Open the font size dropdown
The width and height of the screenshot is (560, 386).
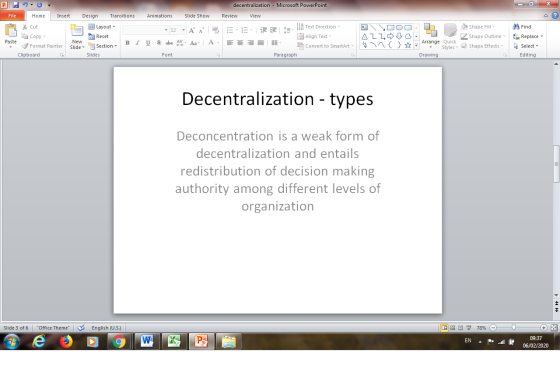coord(184,30)
